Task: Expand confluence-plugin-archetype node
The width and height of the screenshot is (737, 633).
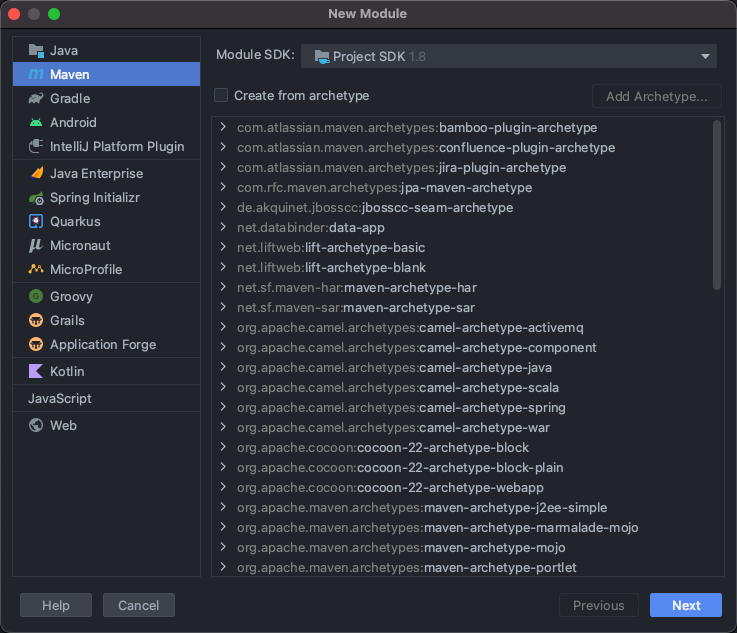Action: [223, 147]
